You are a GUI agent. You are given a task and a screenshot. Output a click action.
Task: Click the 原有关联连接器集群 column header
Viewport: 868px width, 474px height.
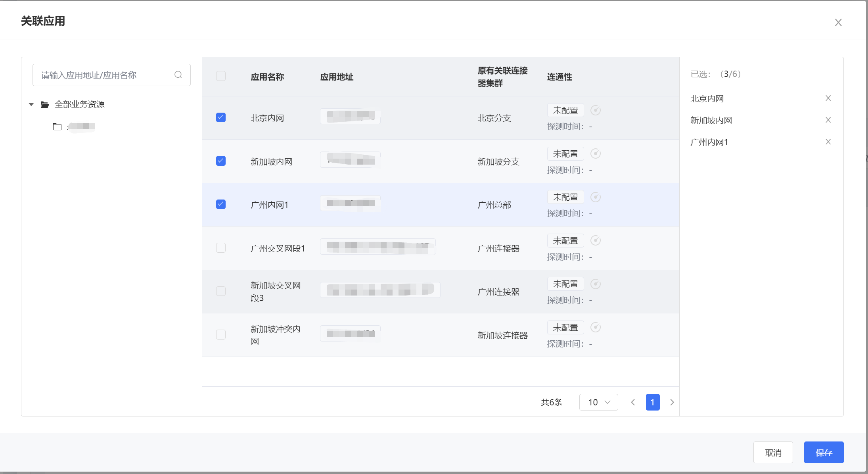point(502,77)
